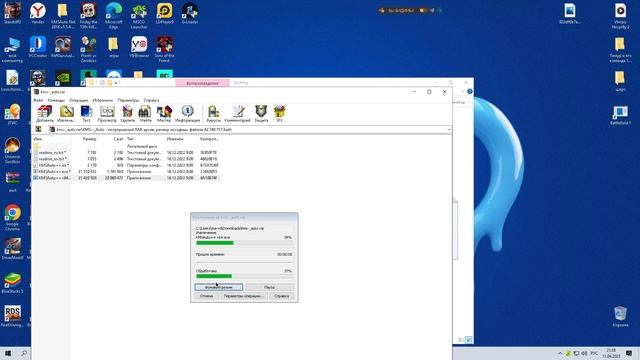
Task: Click the Комментарий (Comment) toolbar icon
Action: coord(237,113)
